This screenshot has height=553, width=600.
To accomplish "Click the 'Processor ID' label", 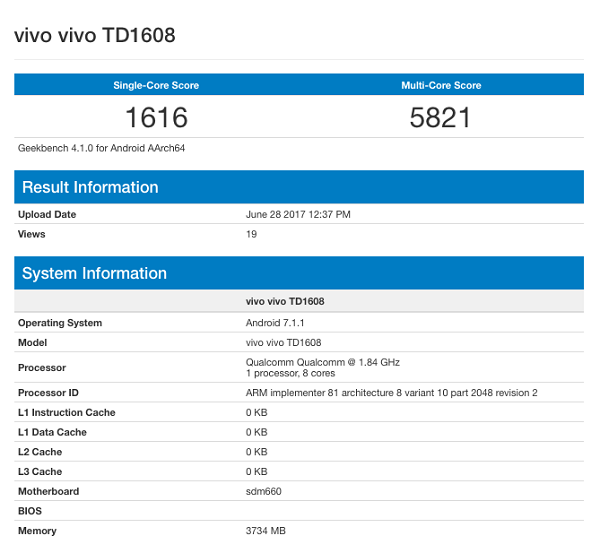I will [48, 393].
